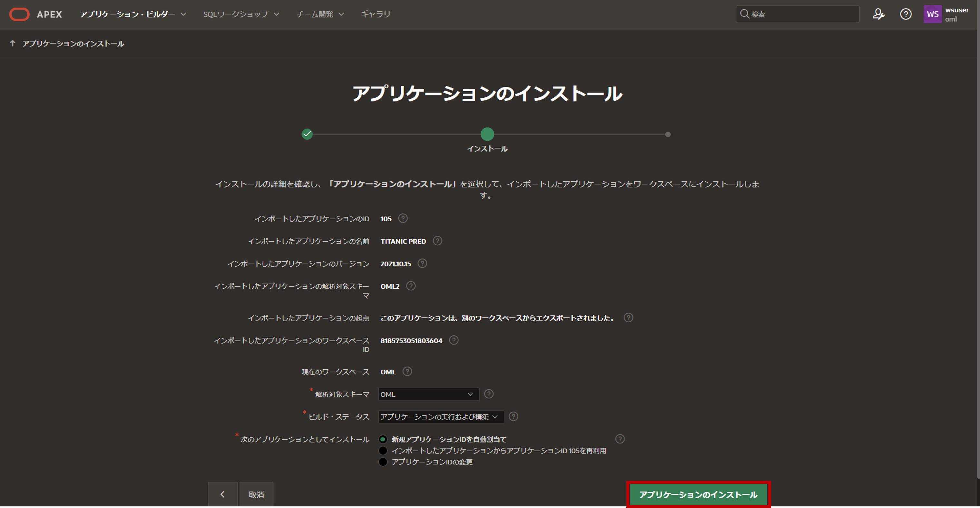Click the アプリケーションのインストール button
Viewport: 980px width, 508px height.
(x=698, y=494)
